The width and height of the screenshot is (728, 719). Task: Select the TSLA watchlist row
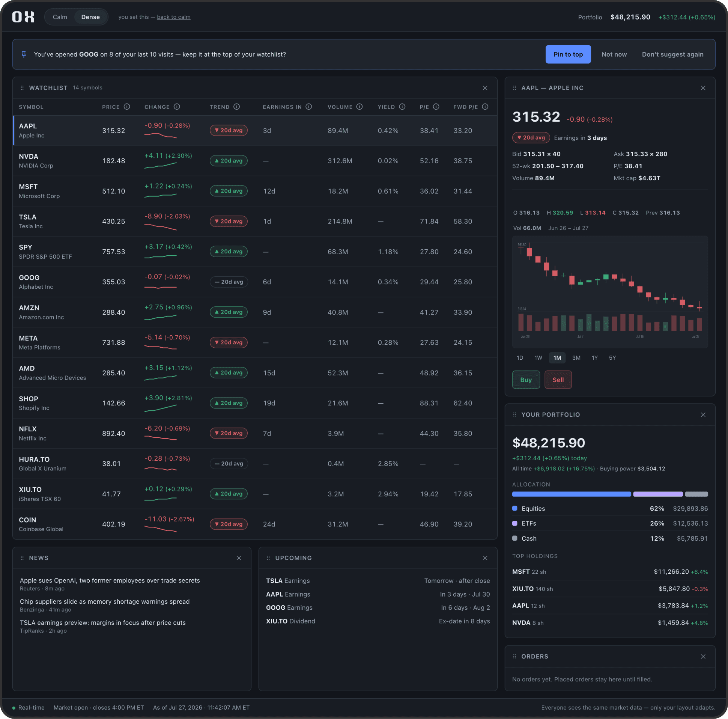(255, 221)
